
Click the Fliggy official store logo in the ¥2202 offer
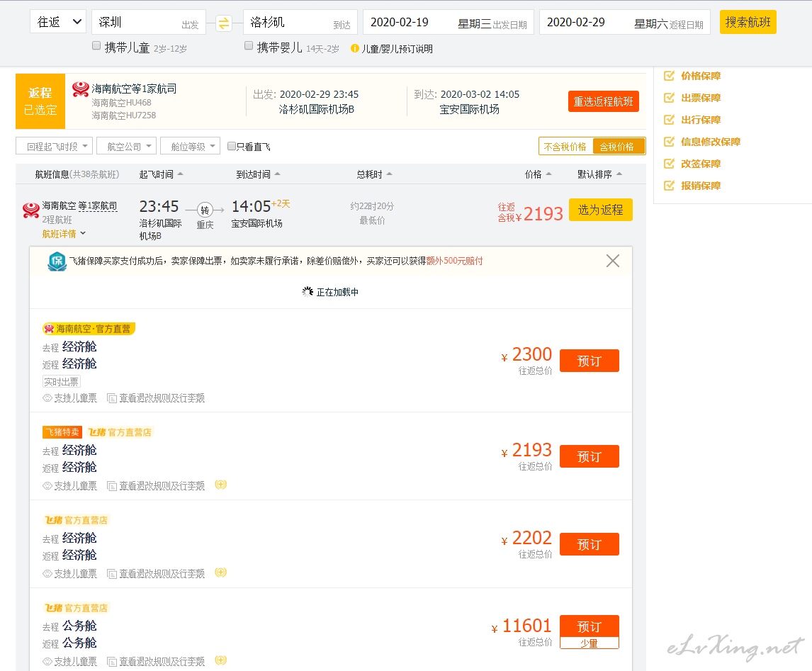click(x=76, y=520)
